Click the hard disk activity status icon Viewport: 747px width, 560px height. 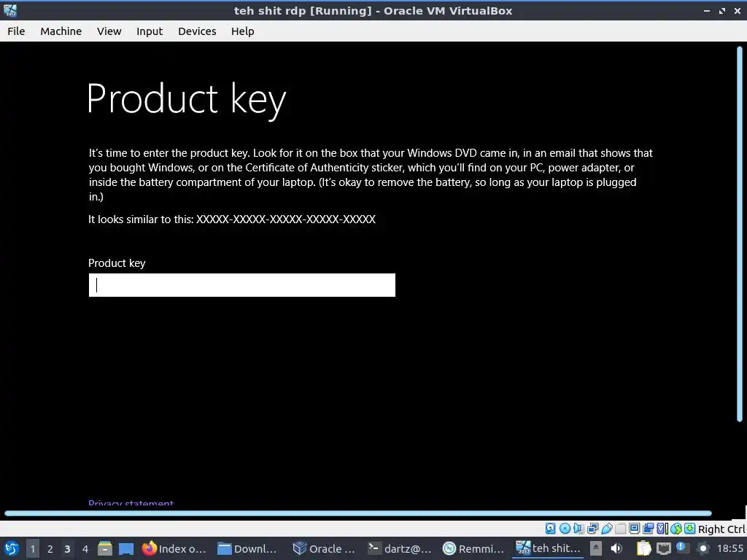(550, 528)
